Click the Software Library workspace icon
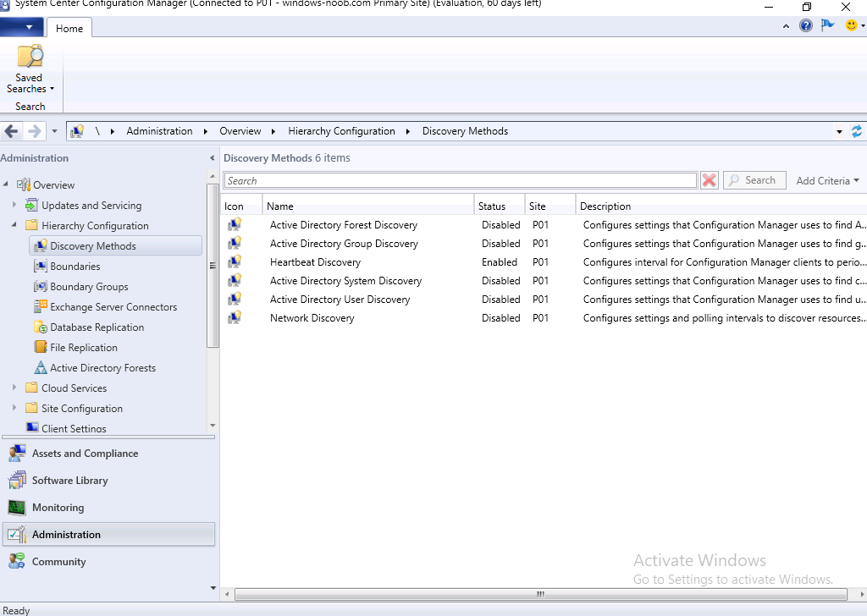The width and height of the screenshot is (867, 616). pyautogui.click(x=17, y=480)
